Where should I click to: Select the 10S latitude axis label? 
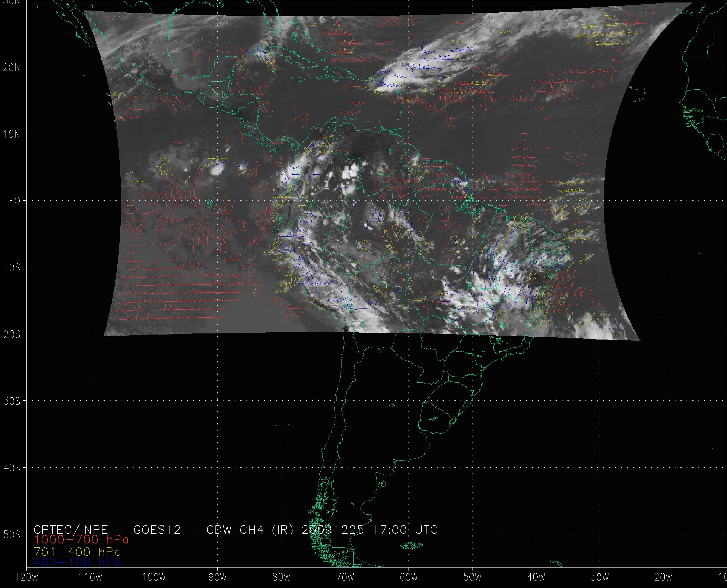[x=12, y=268]
